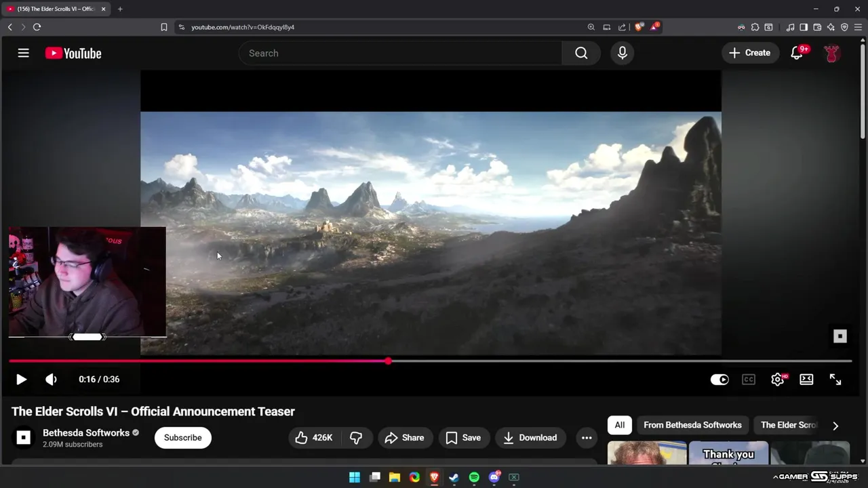Seek forward on the gray progress bar
This screenshot has width=868, height=488.
[620, 361]
